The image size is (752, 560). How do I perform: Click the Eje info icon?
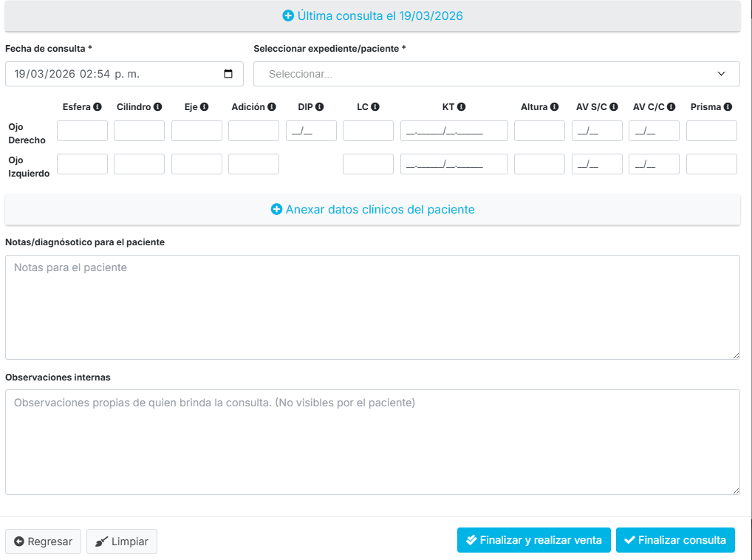[x=205, y=107]
